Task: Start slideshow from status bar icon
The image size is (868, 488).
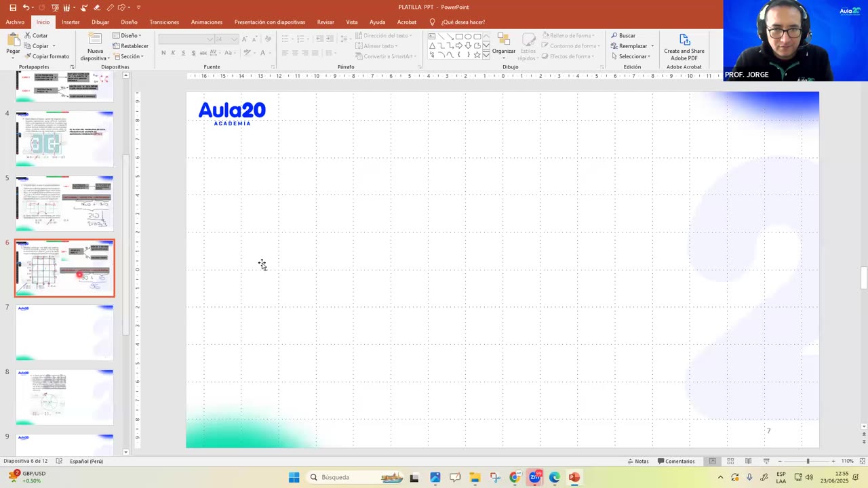Action: tap(766, 462)
